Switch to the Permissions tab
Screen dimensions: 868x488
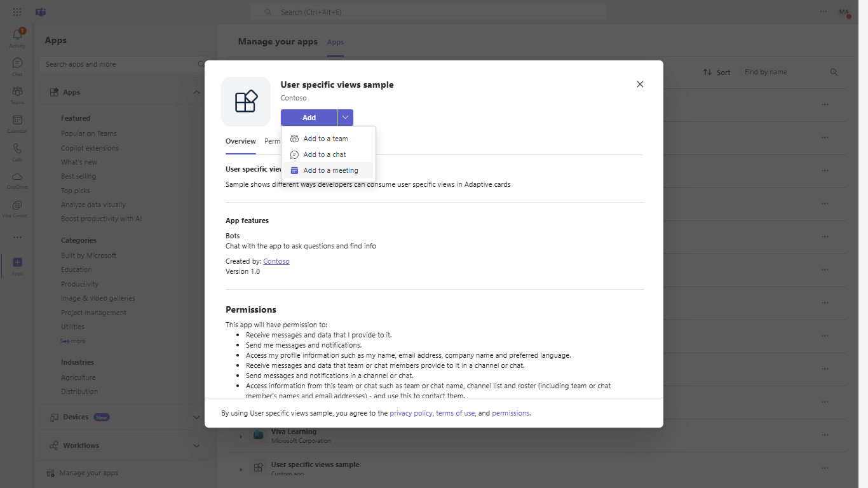coord(273,141)
